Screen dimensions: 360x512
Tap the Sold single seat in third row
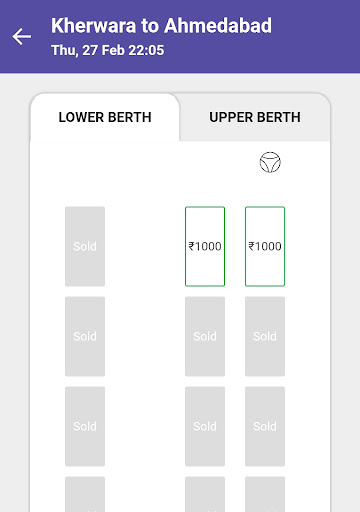[85, 426]
